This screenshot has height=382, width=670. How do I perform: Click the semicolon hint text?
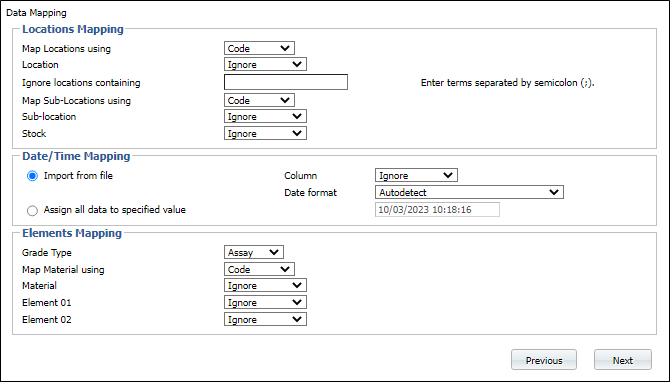(508, 83)
